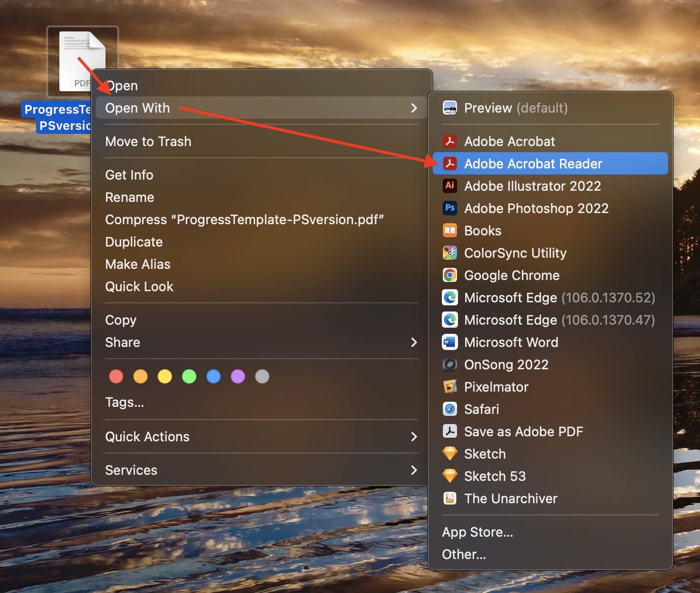Viewport: 700px width, 593px height.
Task: Apply the orange tag color
Action: pos(141,376)
